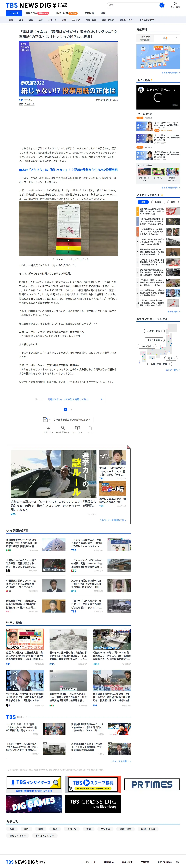
Task: Open the TBSスクープ投稿 banner
Action: (93, 784)
